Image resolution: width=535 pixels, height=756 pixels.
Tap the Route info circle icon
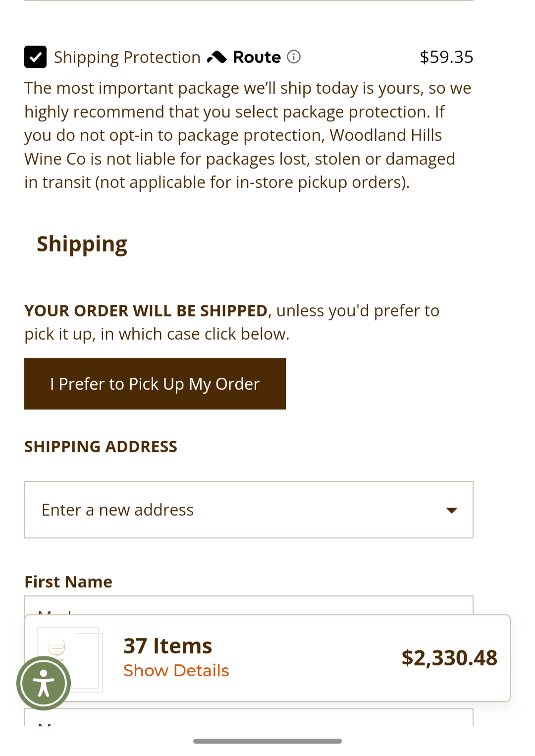click(294, 57)
